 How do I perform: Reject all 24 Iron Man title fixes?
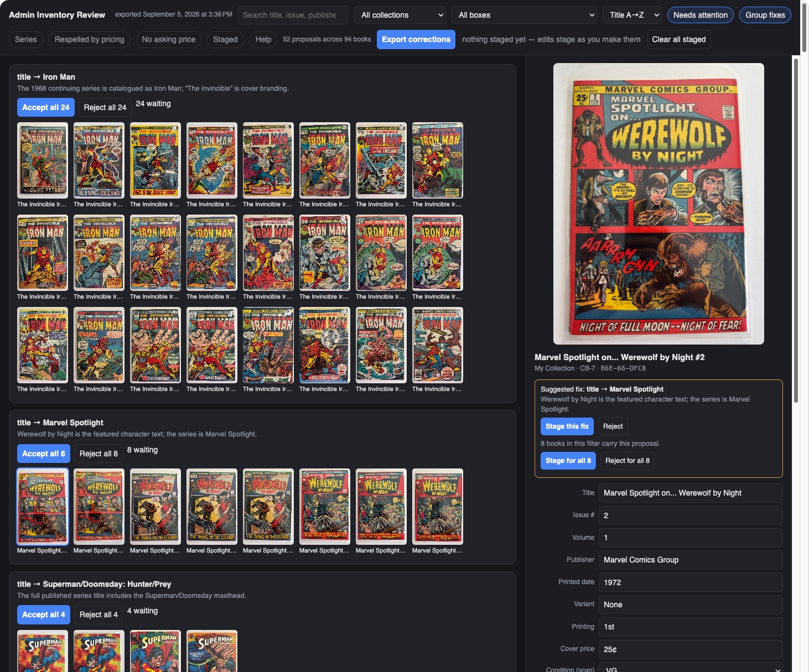pyautogui.click(x=105, y=107)
